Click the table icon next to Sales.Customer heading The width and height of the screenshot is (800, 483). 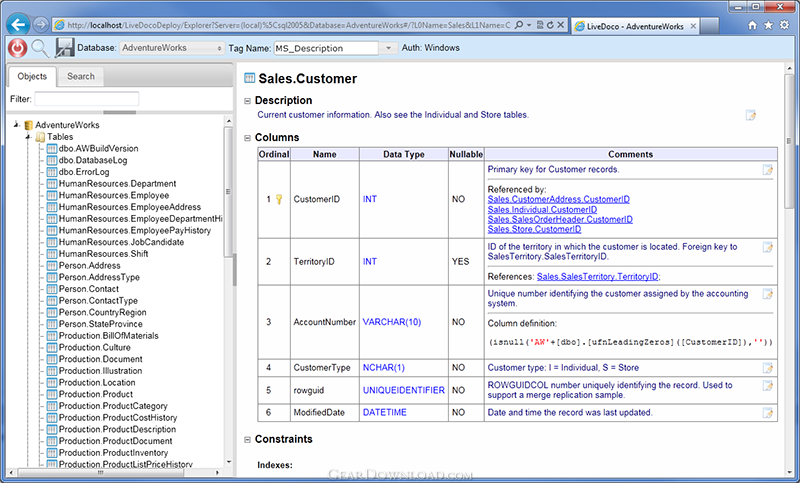coord(249,78)
